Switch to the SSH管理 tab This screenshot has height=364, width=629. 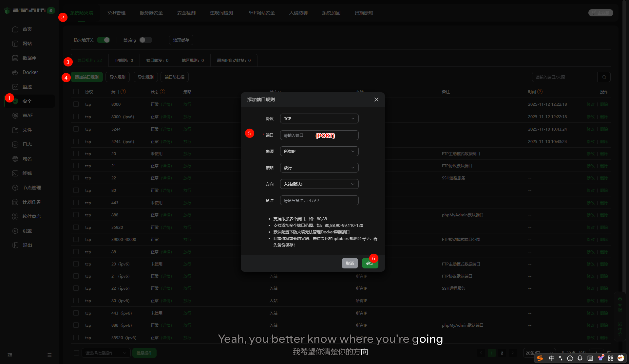tap(116, 13)
